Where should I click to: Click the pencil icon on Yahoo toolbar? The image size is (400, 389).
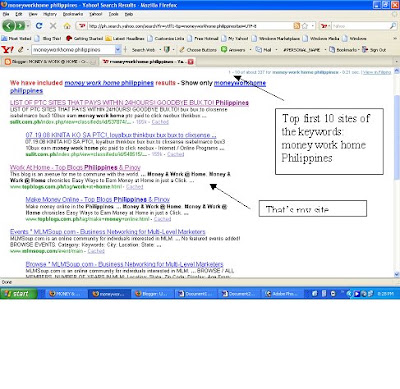coord(21,50)
